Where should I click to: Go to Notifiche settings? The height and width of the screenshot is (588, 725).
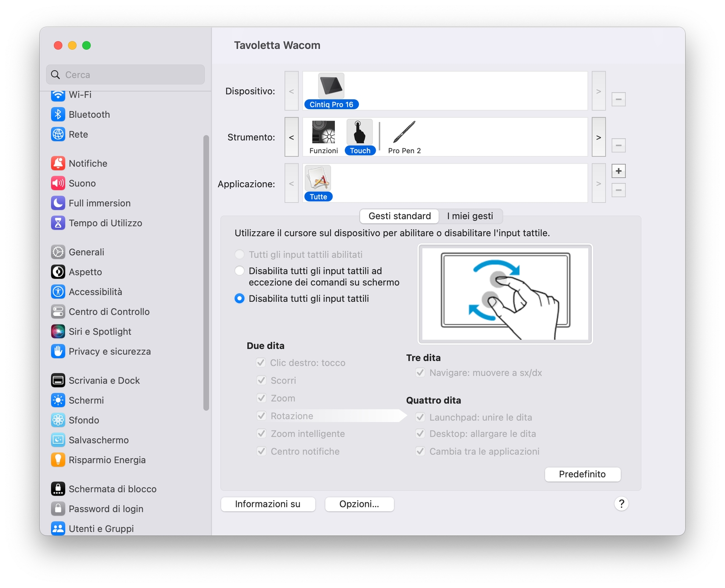tap(79, 163)
